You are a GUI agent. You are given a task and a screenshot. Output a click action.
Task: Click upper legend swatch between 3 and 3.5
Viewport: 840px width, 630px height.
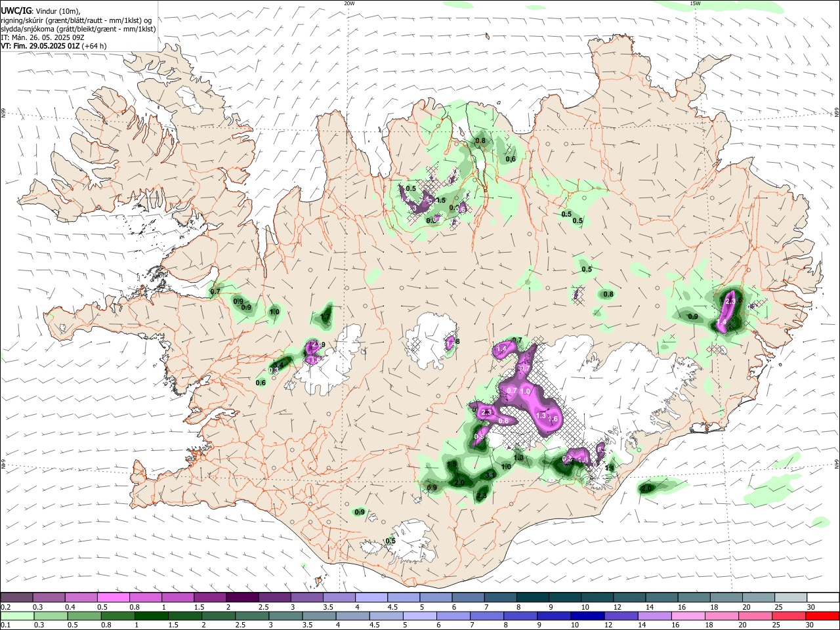click(x=306, y=597)
